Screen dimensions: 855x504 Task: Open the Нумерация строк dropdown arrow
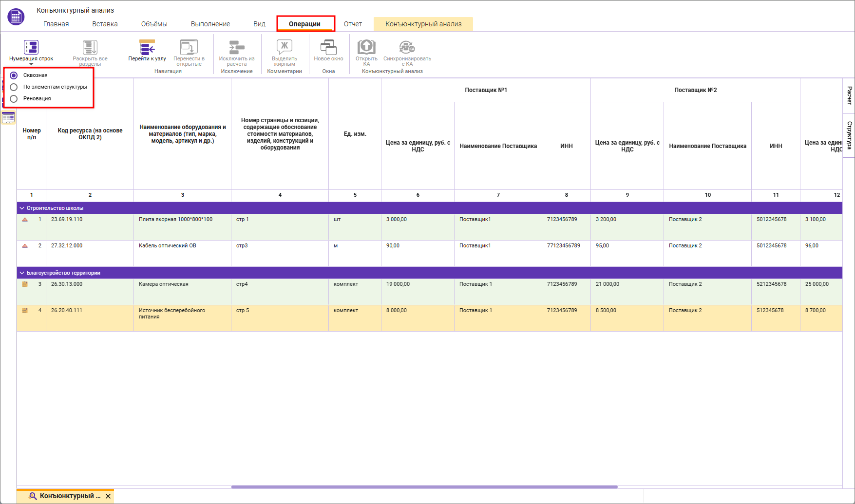pyautogui.click(x=31, y=64)
